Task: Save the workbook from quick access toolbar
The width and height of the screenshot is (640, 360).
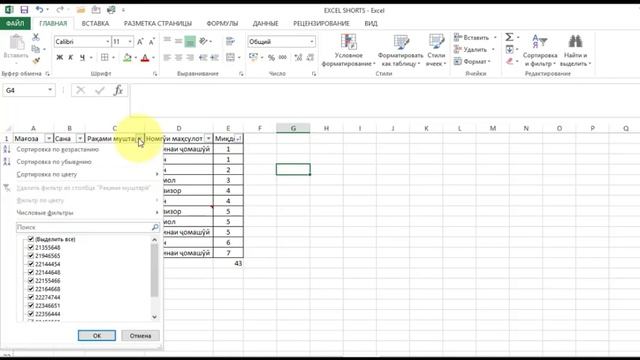Action: pyautogui.click(x=24, y=10)
